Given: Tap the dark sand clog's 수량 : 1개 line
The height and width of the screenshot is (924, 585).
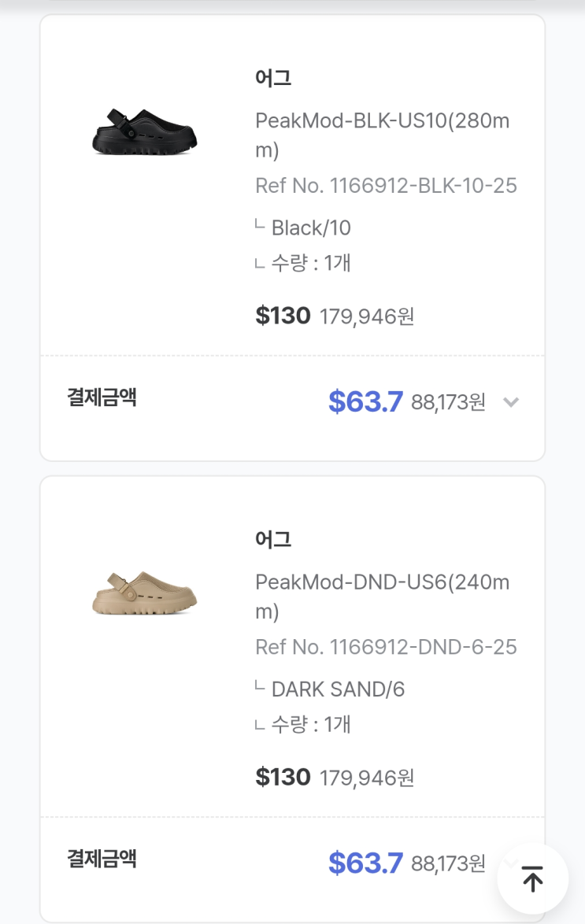Looking at the screenshot, I should (x=310, y=724).
